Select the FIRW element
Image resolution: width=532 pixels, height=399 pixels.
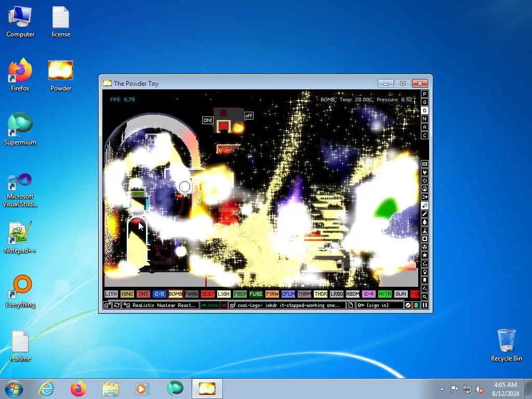[272, 294]
